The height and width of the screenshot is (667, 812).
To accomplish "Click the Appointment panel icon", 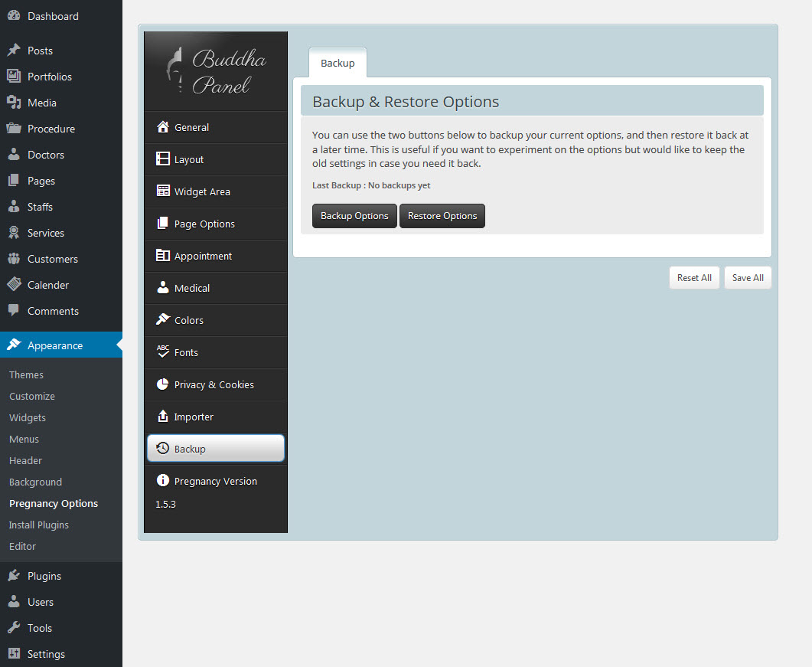I will pyautogui.click(x=162, y=256).
